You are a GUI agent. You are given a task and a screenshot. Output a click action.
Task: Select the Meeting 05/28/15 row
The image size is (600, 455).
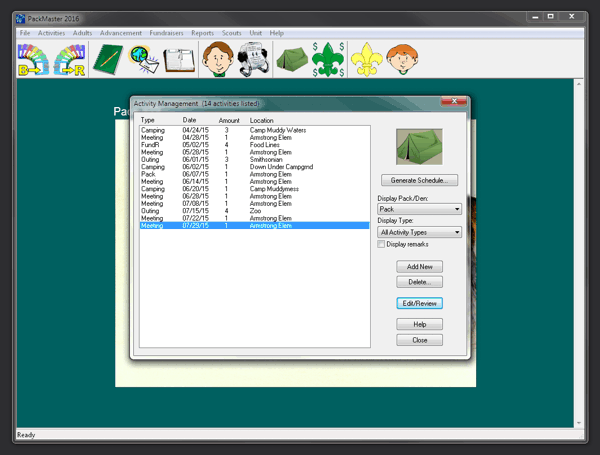coord(254,152)
